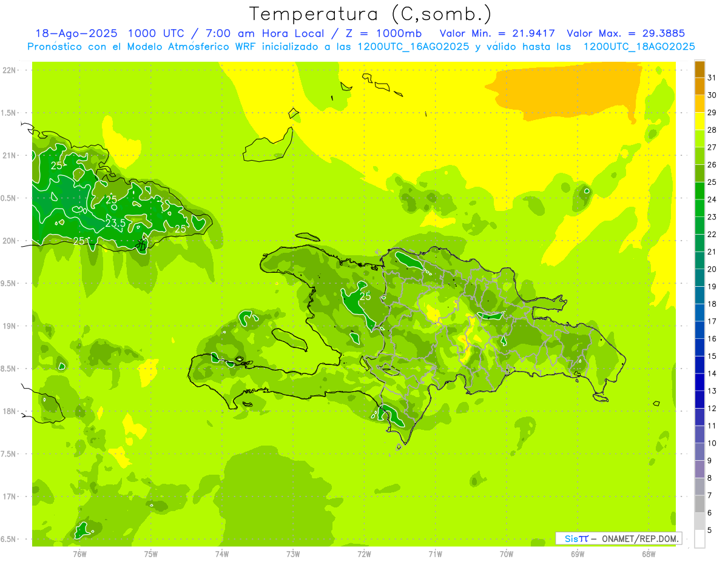Click the legend value '31'
Image resolution: width=728 pixels, height=562 pixels.
(712, 78)
